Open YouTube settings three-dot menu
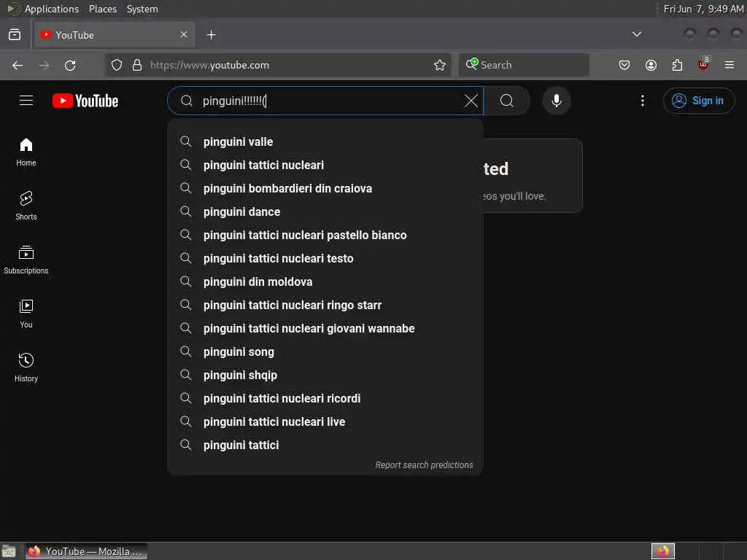 click(642, 101)
